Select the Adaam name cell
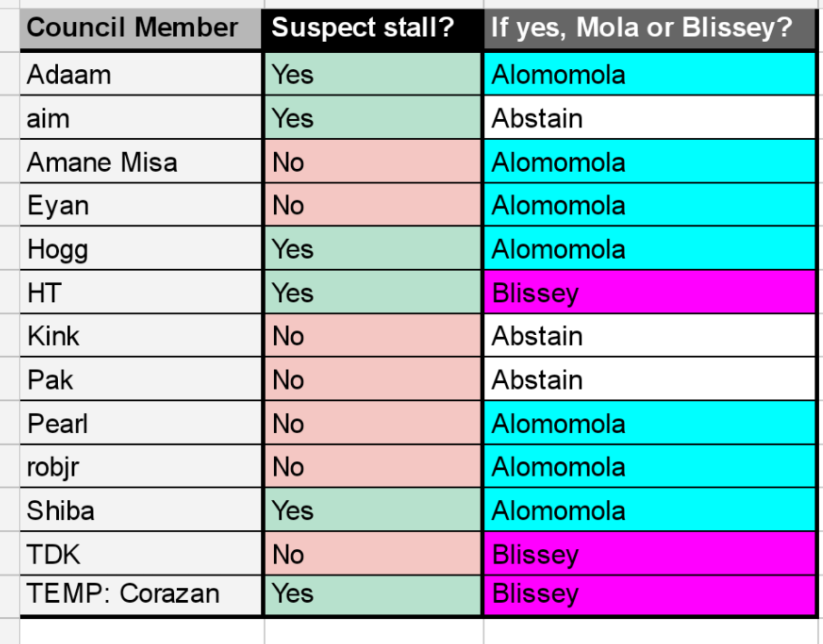 coord(141,74)
